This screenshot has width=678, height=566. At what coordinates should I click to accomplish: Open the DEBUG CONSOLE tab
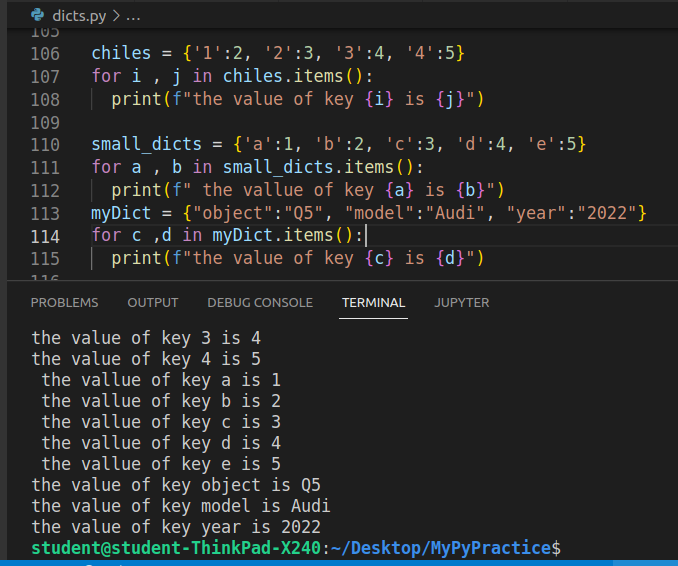260,303
